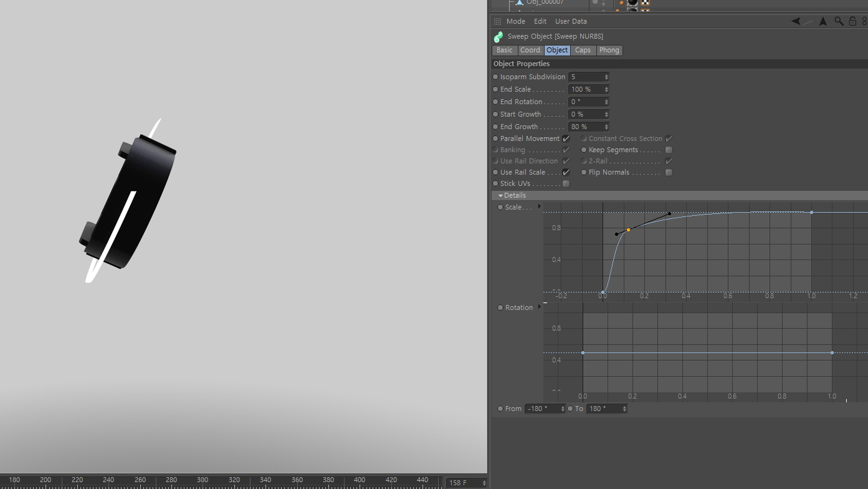Viewport: 868px width, 489px height.
Task: Click animation dot beside Use Rail Scale
Action: tap(495, 172)
